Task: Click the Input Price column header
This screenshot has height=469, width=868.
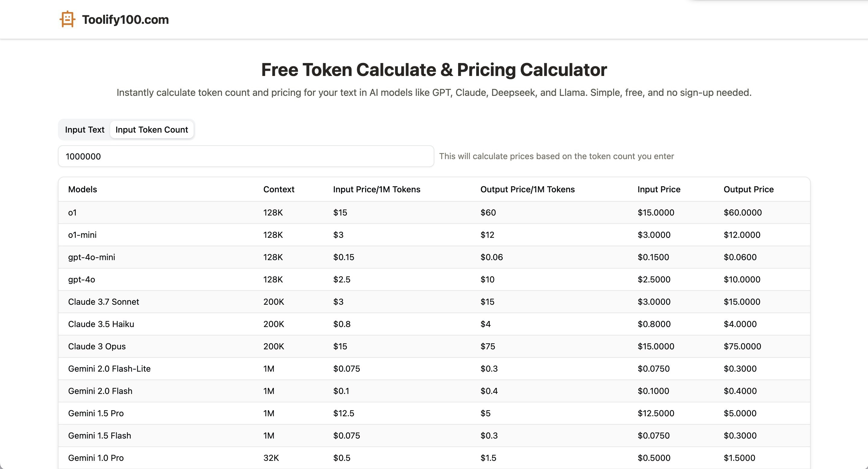Action: [x=659, y=189]
